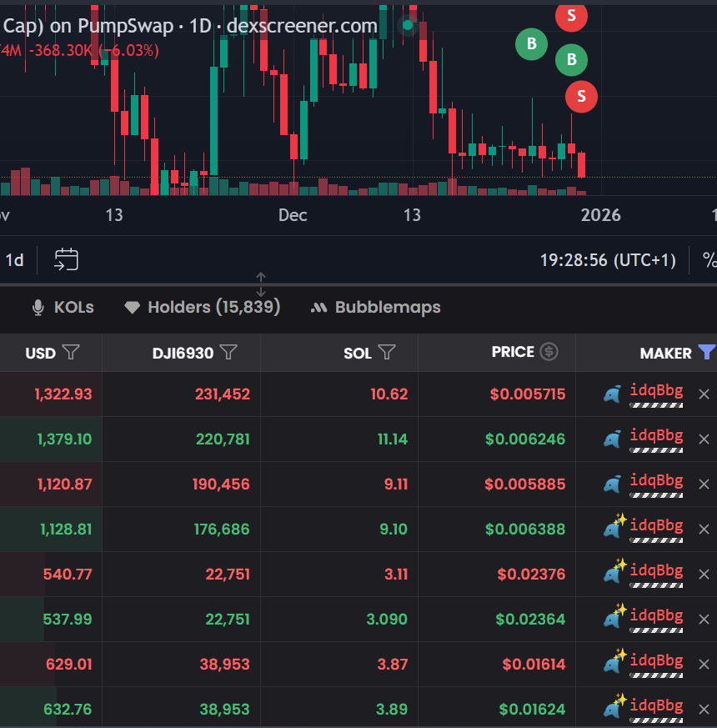Viewport: 717px width, 728px height.
Task: Click the green status dot after dexscreener.com
Action: 408,25
